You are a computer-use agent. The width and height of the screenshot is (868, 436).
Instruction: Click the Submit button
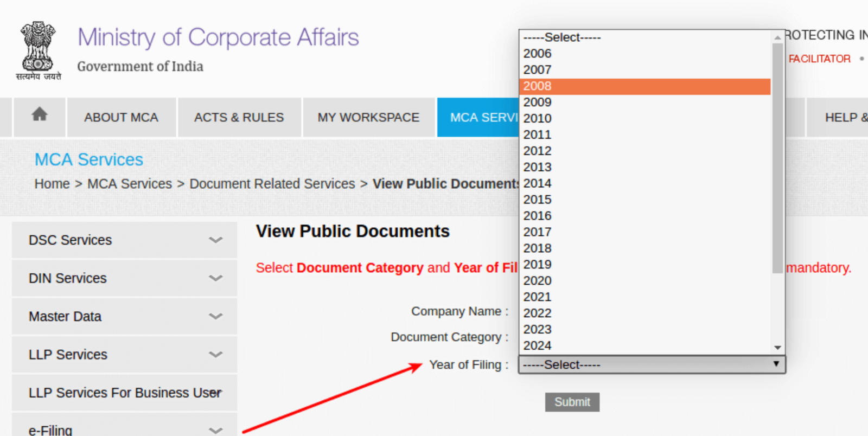pyautogui.click(x=572, y=402)
